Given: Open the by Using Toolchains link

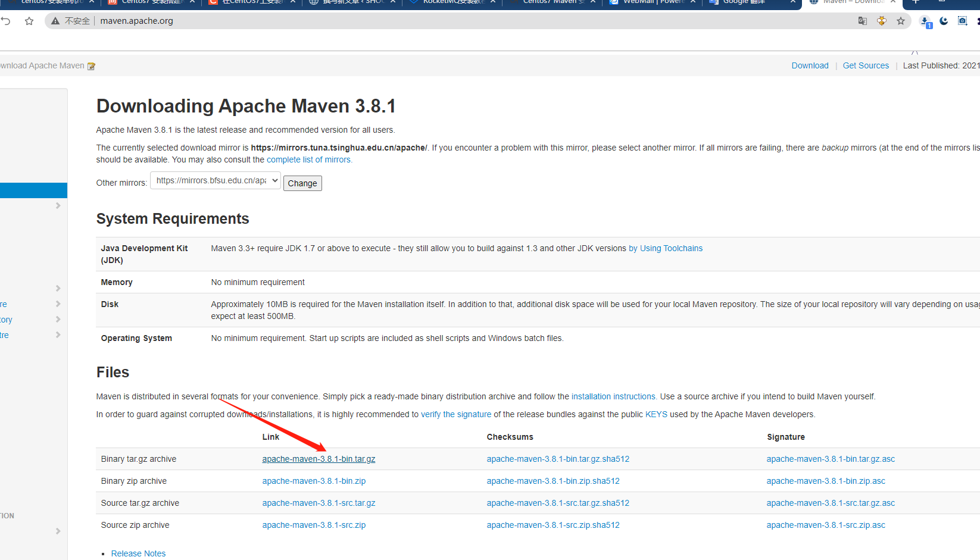Looking at the screenshot, I should point(666,248).
